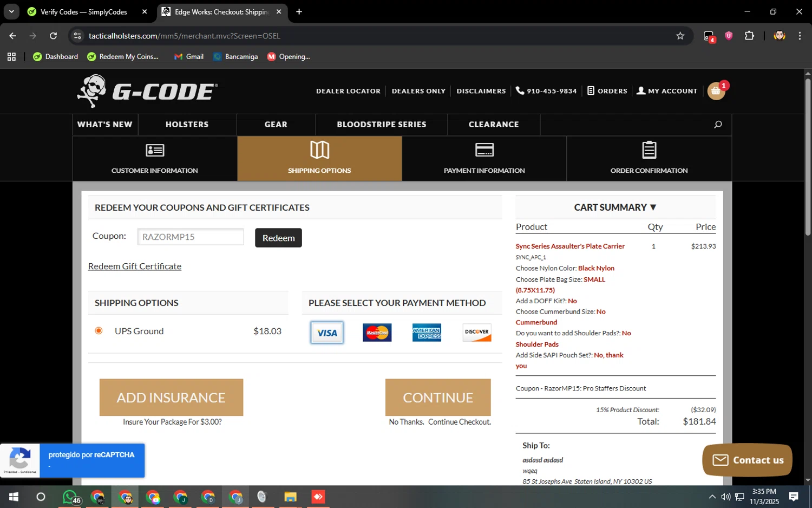
Task: Open the Gmail bookmark
Action: 189,56
